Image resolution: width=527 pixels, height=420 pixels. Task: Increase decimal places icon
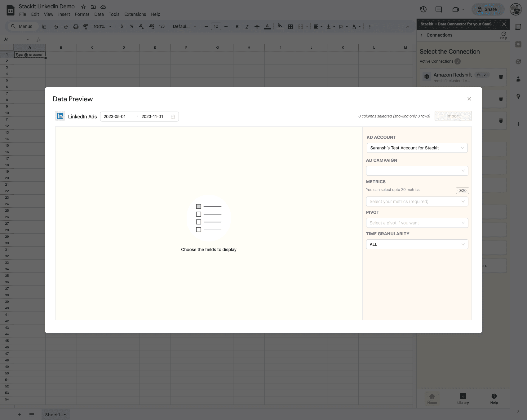tap(152, 26)
